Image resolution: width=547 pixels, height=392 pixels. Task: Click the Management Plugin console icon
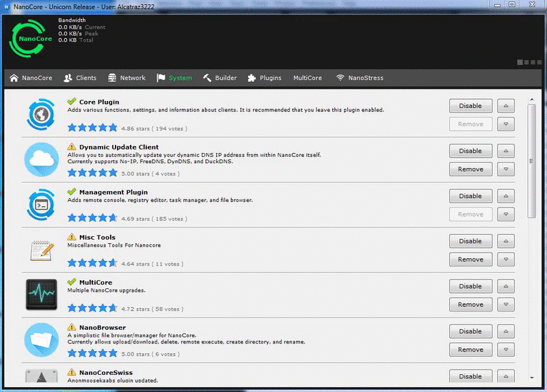tap(41, 205)
